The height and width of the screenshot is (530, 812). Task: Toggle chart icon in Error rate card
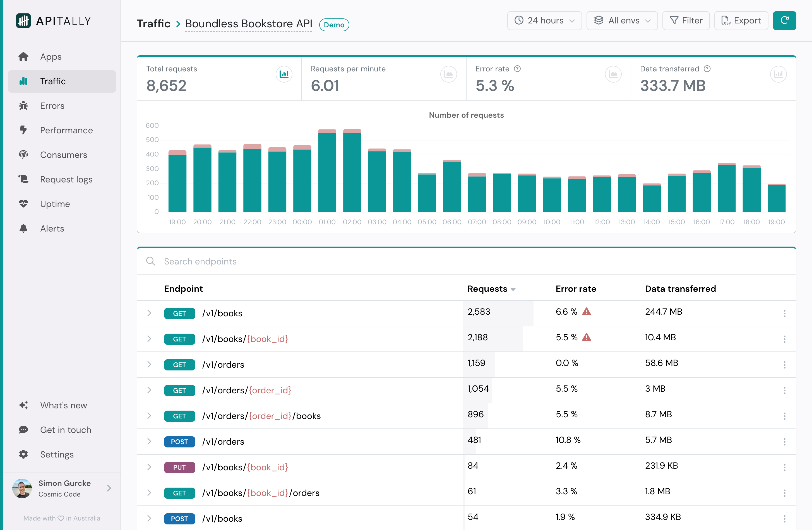[613, 74]
